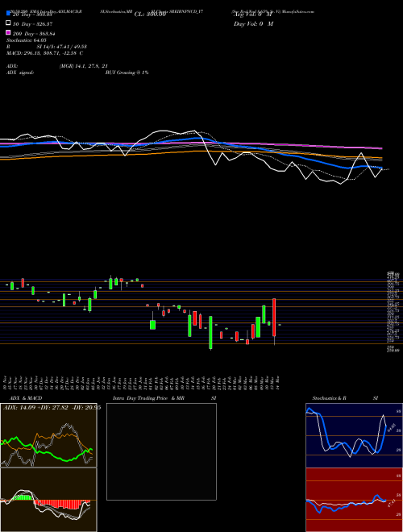Click the 'BUY Growing @ 1%' signal text
Screen dimensions: 403x532
(127, 73)
